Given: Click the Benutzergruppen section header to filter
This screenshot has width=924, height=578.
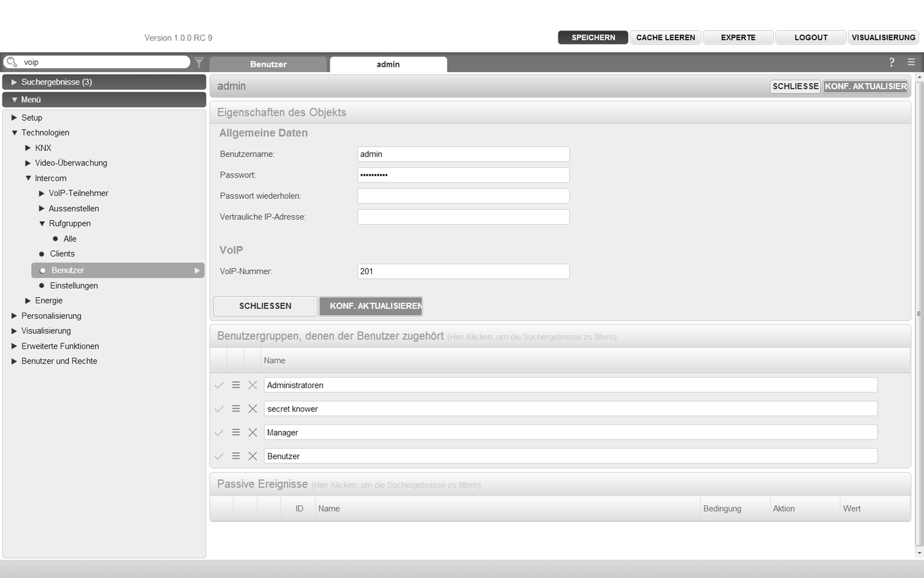Looking at the screenshot, I should click(560, 336).
